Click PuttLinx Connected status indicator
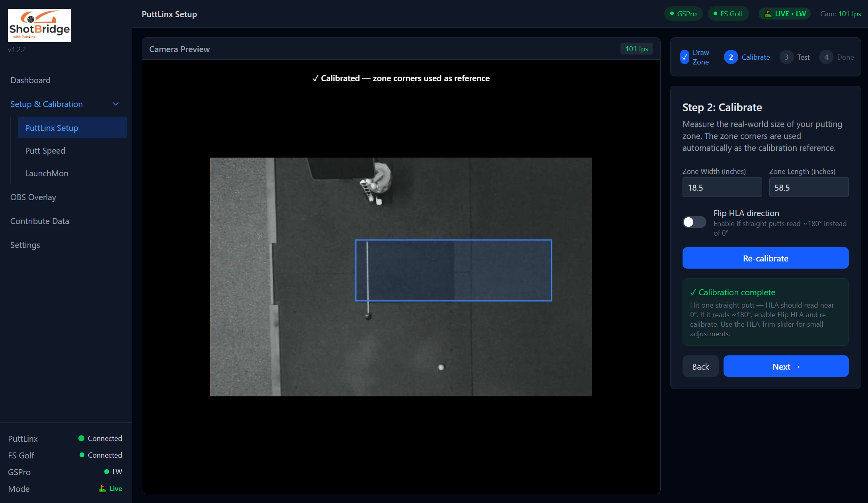Viewport: 868px width, 503px height. tap(100, 439)
